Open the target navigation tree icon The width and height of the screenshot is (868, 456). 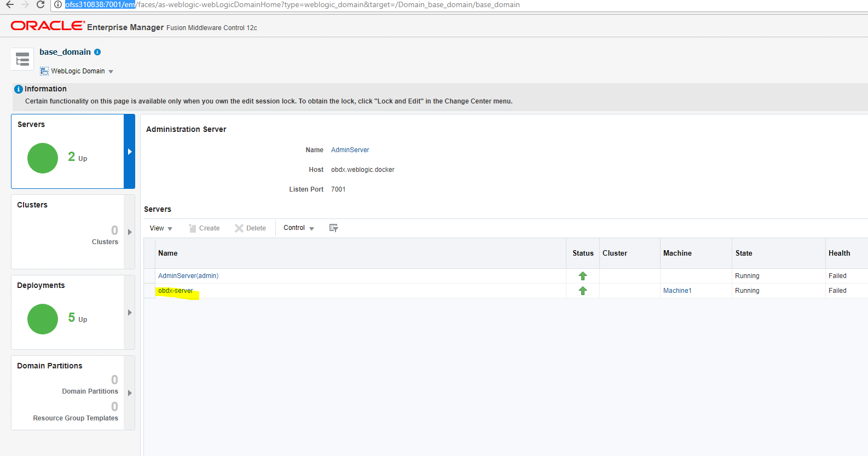click(22, 59)
